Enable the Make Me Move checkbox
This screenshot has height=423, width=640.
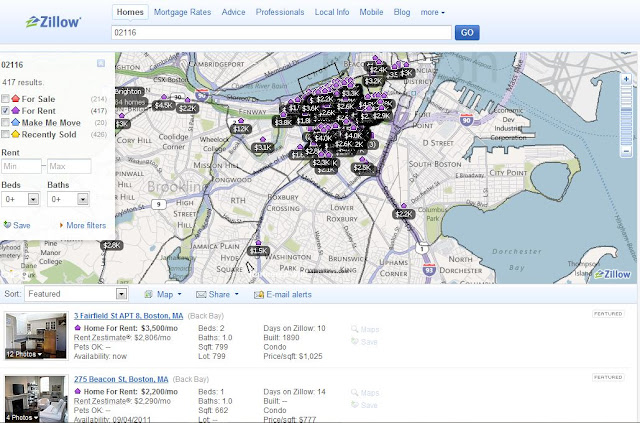(5, 122)
